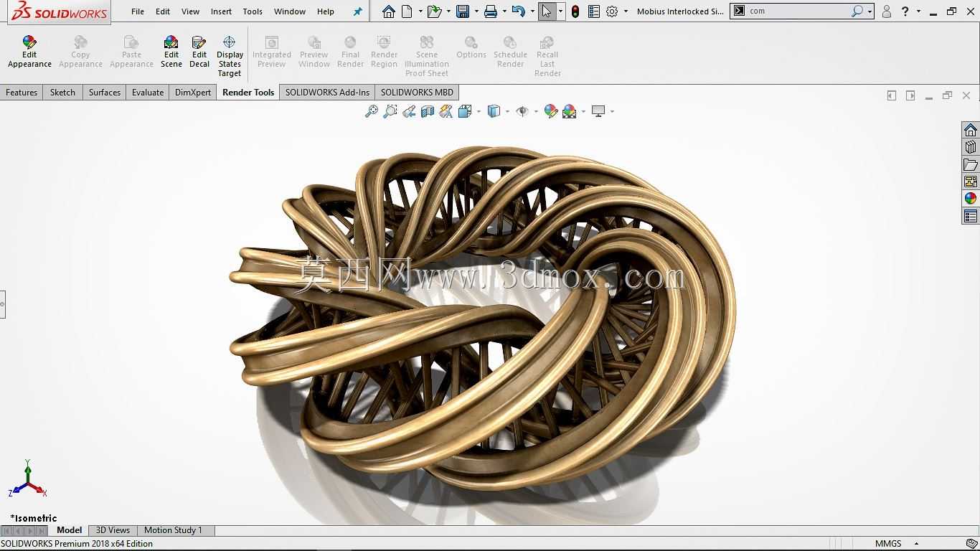Click Edit Appearance in view toolbar

[x=551, y=111]
